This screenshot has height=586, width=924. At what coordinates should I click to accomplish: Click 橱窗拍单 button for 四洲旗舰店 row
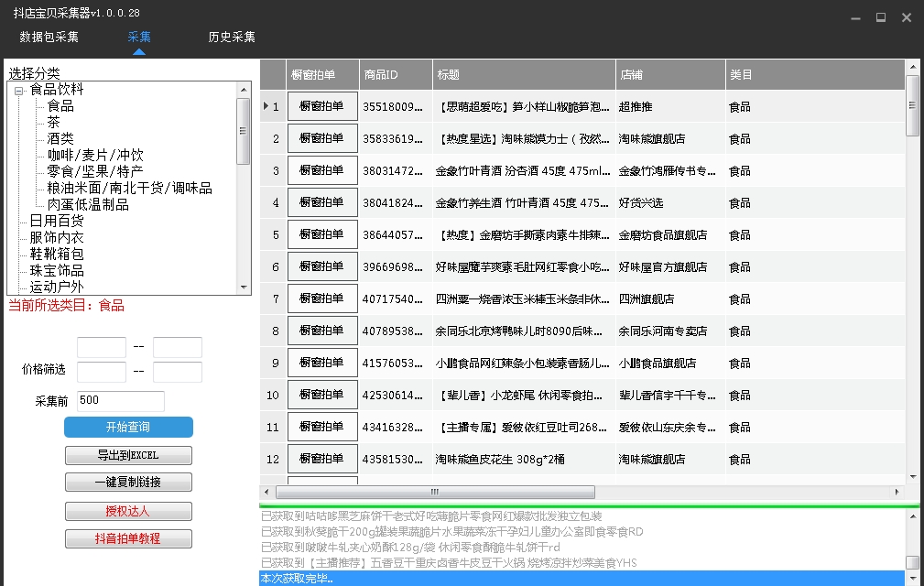click(x=322, y=298)
